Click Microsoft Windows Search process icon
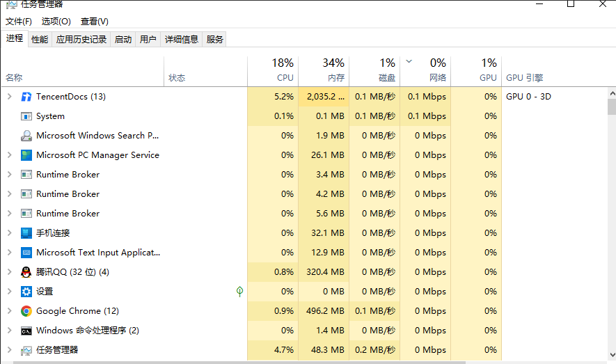 tap(26, 136)
